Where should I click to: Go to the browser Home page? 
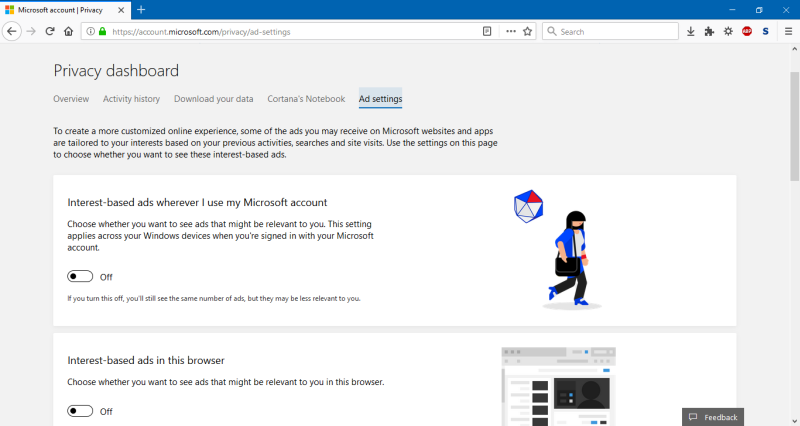tap(68, 31)
